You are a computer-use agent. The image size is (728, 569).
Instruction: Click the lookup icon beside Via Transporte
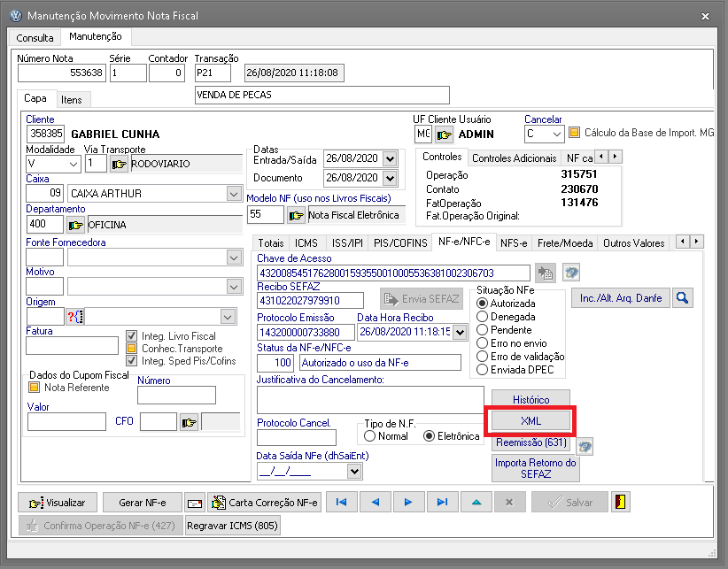click(x=119, y=164)
